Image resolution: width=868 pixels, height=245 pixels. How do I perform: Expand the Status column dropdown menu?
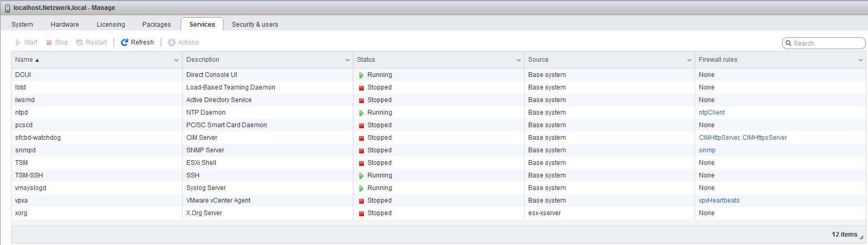pyautogui.click(x=518, y=60)
